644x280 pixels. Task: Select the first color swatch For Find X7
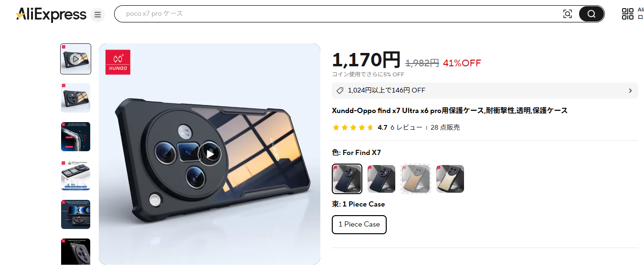pyautogui.click(x=347, y=179)
